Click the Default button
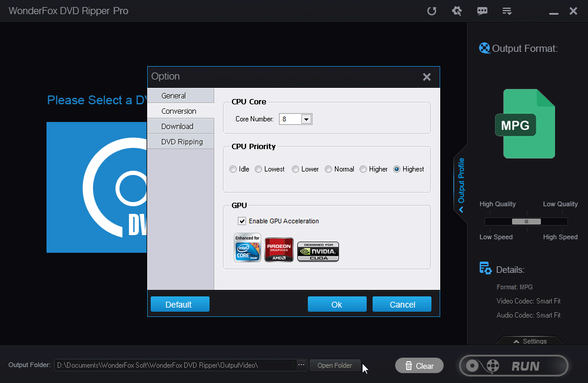588x383 pixels. pos(180,304)
